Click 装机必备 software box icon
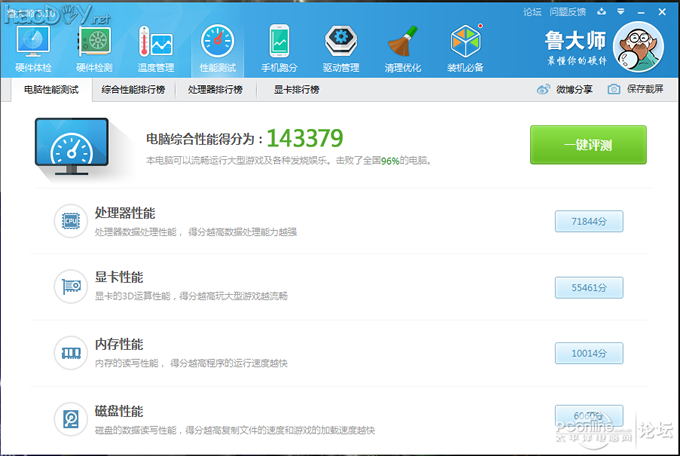Viewport: 680px width, 456px height. pos(465,45)
